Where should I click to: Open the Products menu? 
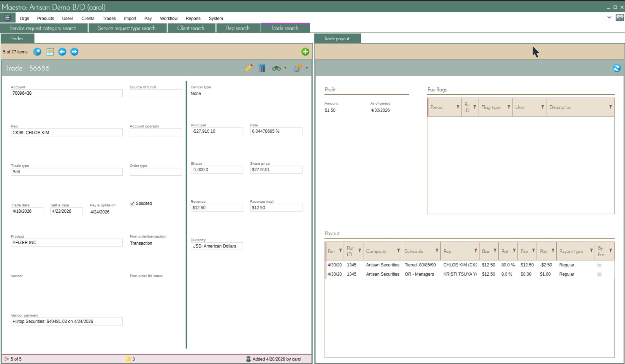pos(46,19)
